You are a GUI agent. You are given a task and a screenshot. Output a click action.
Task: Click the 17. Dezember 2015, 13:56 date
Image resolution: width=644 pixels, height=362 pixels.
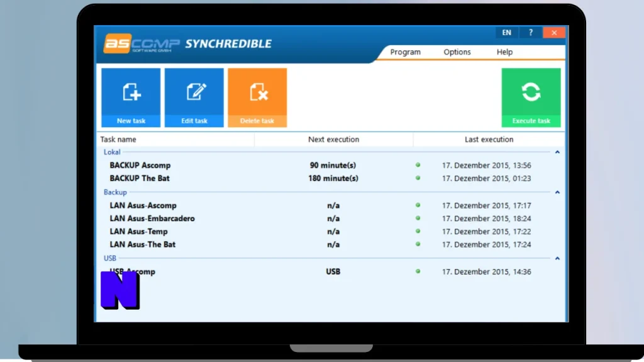(x=486, y=165)
